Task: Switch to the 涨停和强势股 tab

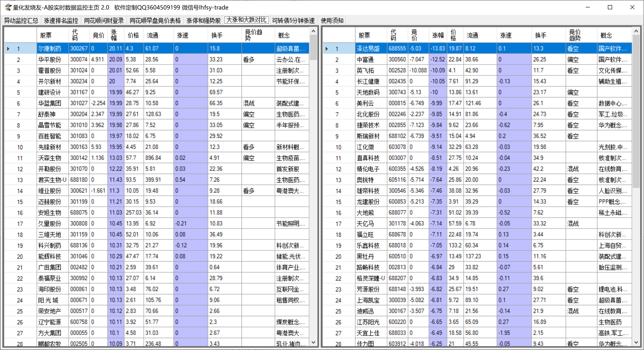Action: point(203,20)
